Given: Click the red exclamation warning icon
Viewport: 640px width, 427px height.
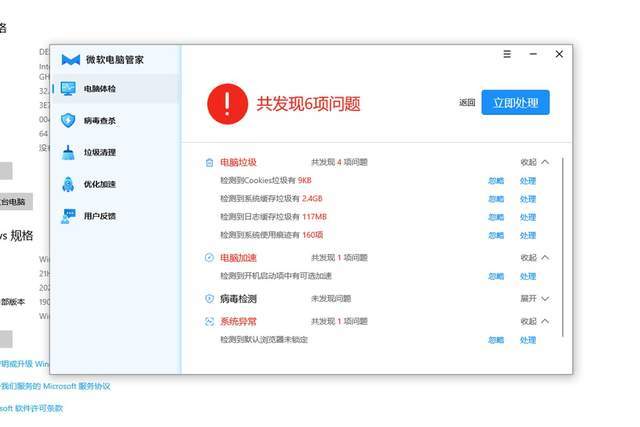Looking at the screenshot, I should click(x=227, y=104).
